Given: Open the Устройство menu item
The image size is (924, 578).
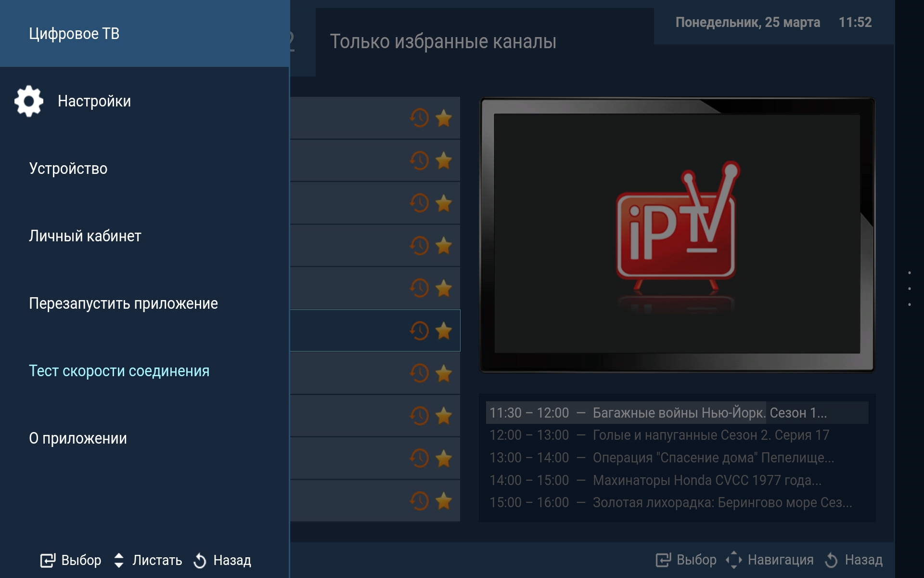Looking at the screenshot, I should [x=68, y=169].
